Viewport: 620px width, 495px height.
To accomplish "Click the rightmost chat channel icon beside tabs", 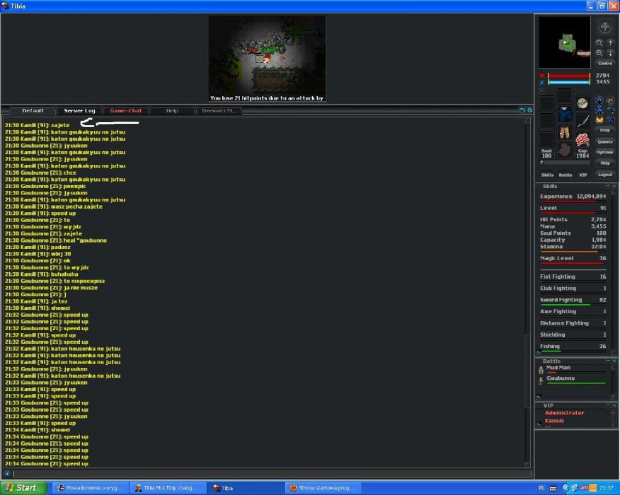I will coord(529,110).
